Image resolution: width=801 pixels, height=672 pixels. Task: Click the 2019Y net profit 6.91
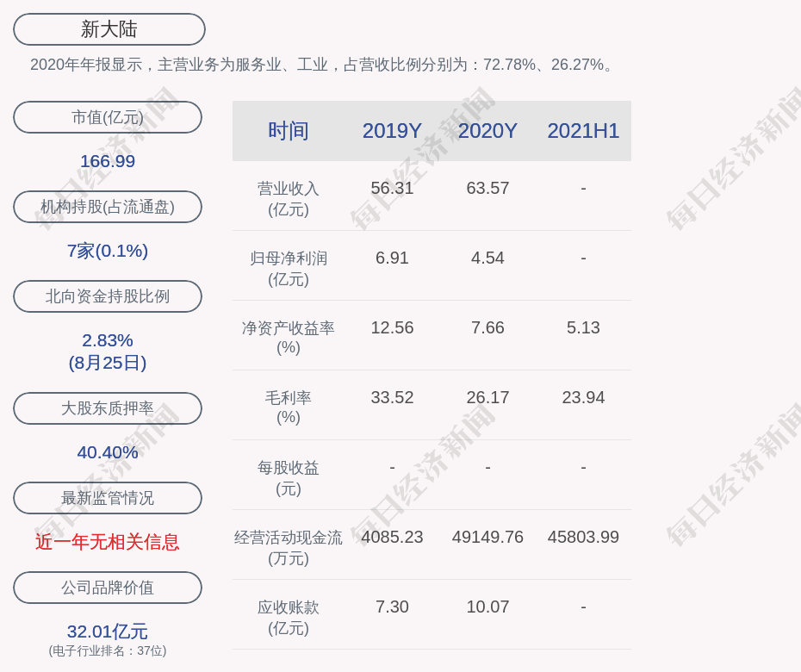392,258
